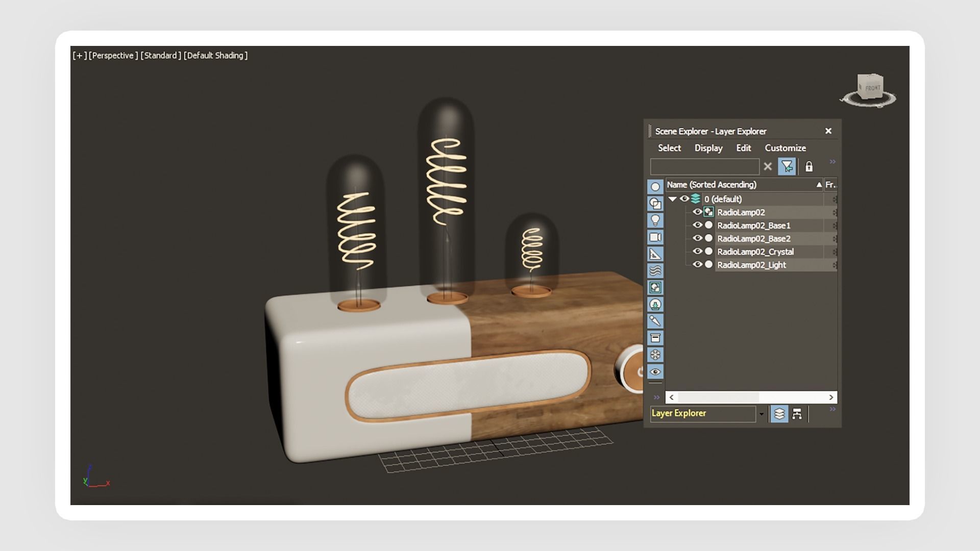Viewport: 980px width, 551px height.
Task: Hide the RadioLamp02_Light object via eye icon
Action: point(697,265)
